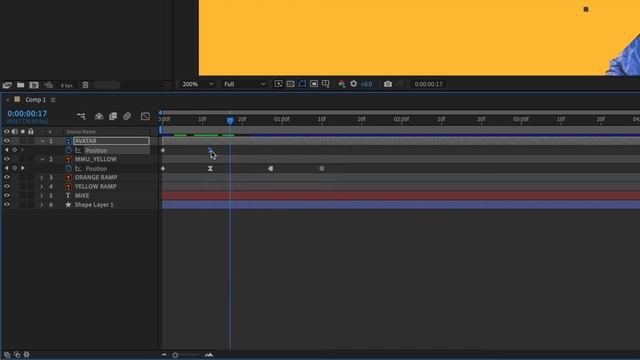The image size is (640, 360).
Task: Collapse the MMU_YELLOW layer properties
Action: click(42, 159)
